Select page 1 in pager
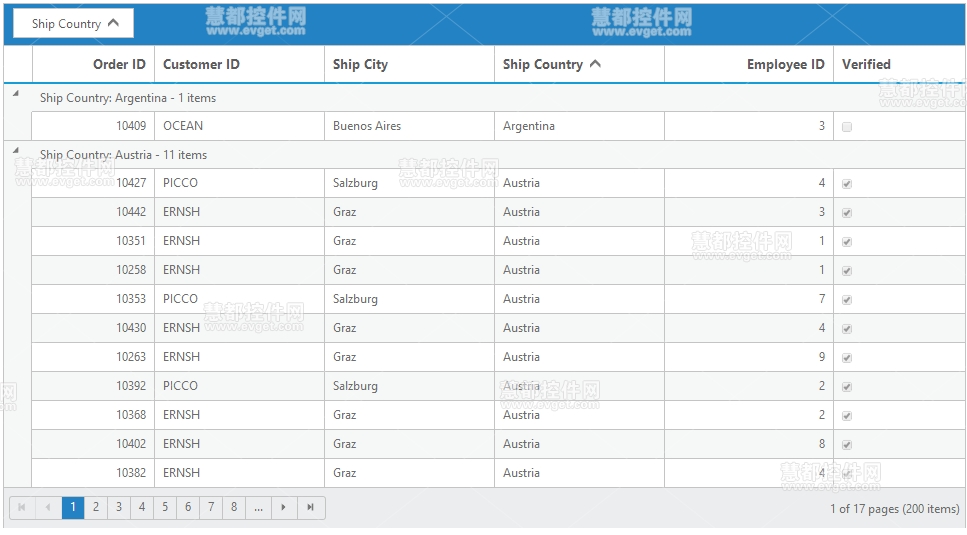Image resolution: width=967 pixels, height=535 pixels. (x=73, y=507)
